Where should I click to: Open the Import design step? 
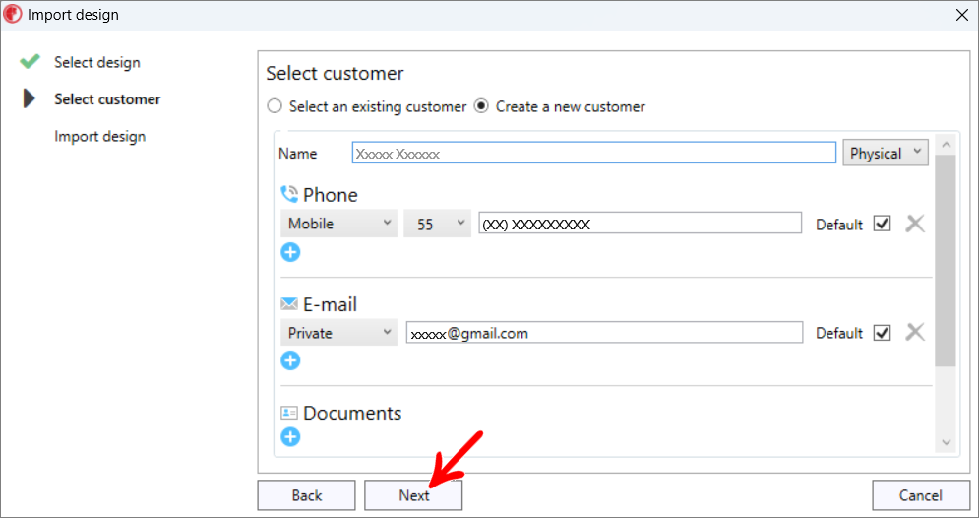tap(100, 136)
